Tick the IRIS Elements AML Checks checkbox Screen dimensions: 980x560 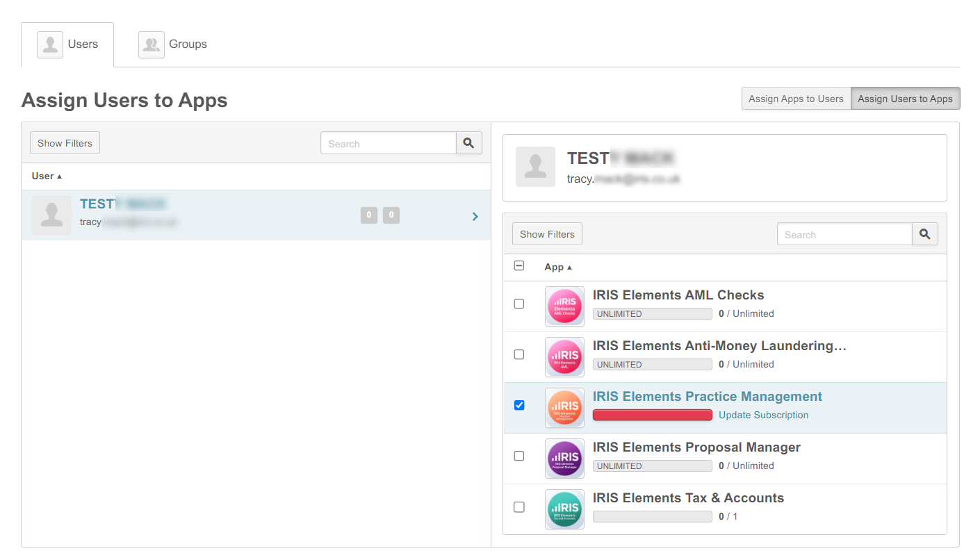[519, 304]
